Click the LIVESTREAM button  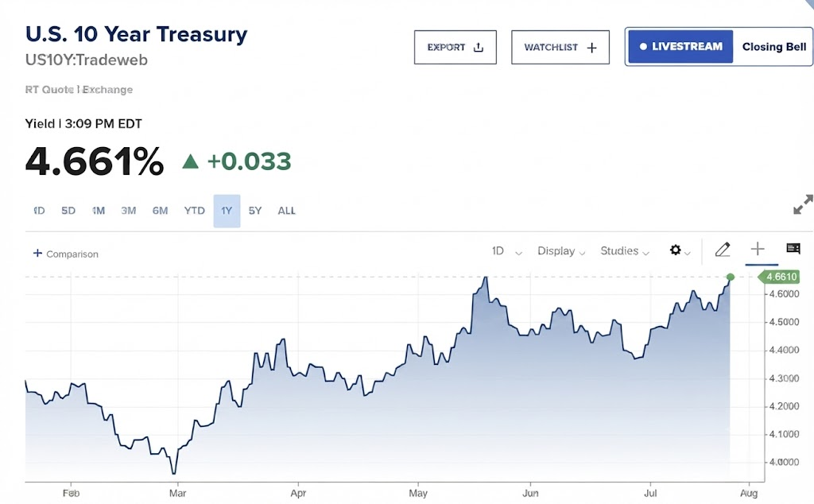point(680,47)
